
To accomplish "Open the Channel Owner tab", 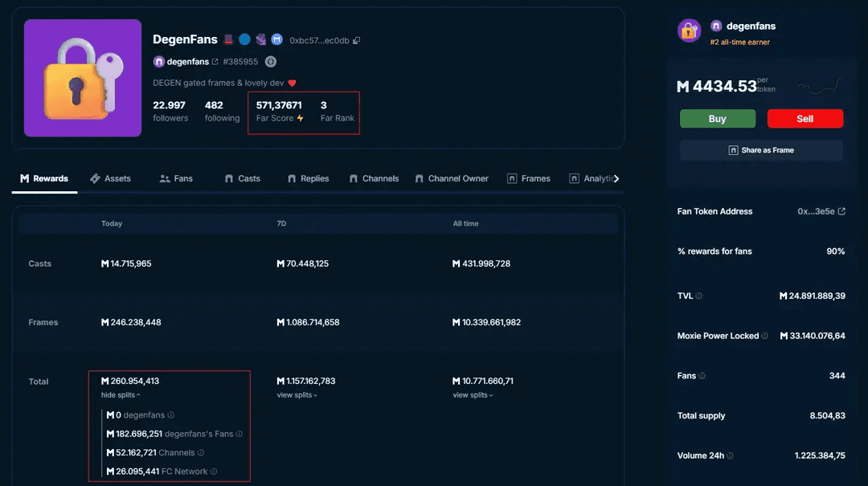I will (x=452, y=178).
